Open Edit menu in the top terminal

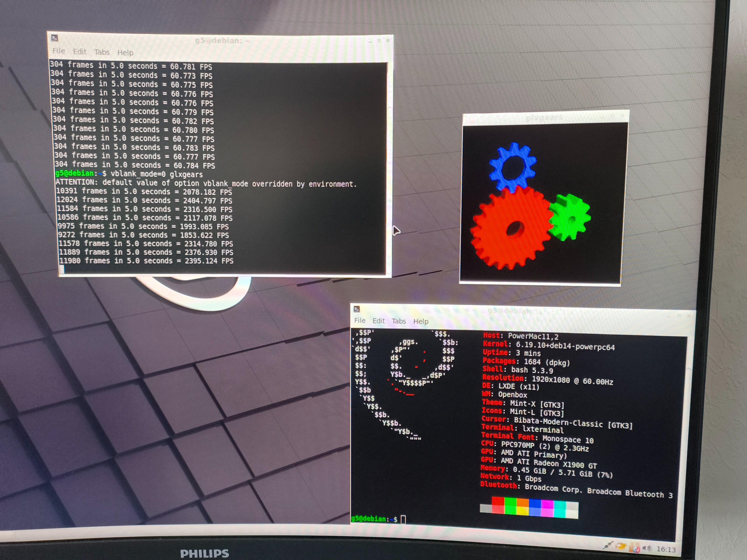coord(80,52)
